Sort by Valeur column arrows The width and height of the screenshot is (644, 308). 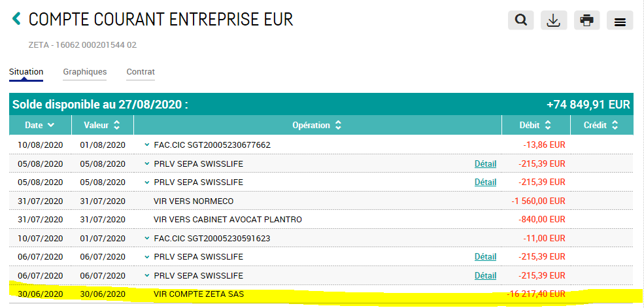click(116, 125)
